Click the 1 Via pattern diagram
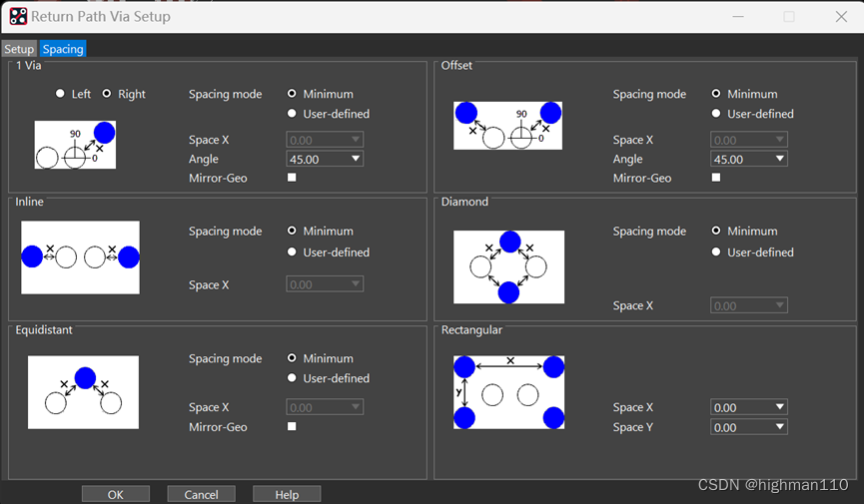Screen dimensions: 864x504 75,145
